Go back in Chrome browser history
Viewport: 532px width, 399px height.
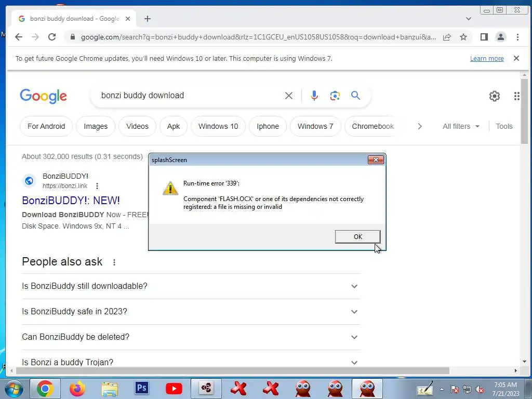click(19, 37)
